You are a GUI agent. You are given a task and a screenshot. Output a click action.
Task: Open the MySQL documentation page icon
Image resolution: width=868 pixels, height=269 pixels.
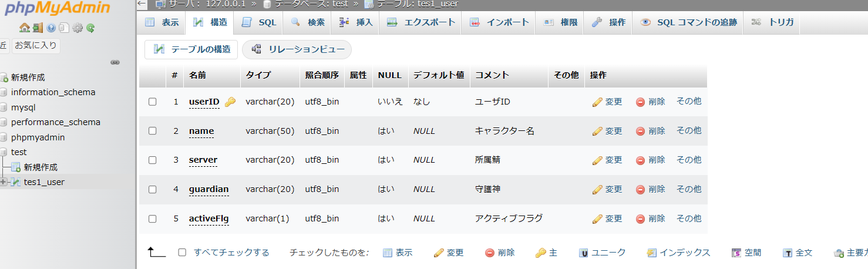(x=64, y=28)
